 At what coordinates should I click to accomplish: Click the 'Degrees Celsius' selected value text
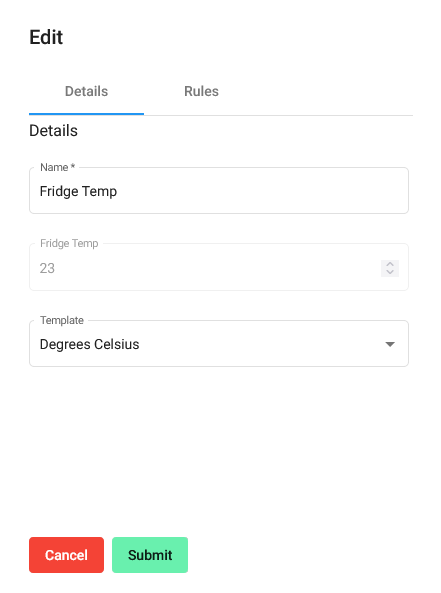click(x=90, y=345)
